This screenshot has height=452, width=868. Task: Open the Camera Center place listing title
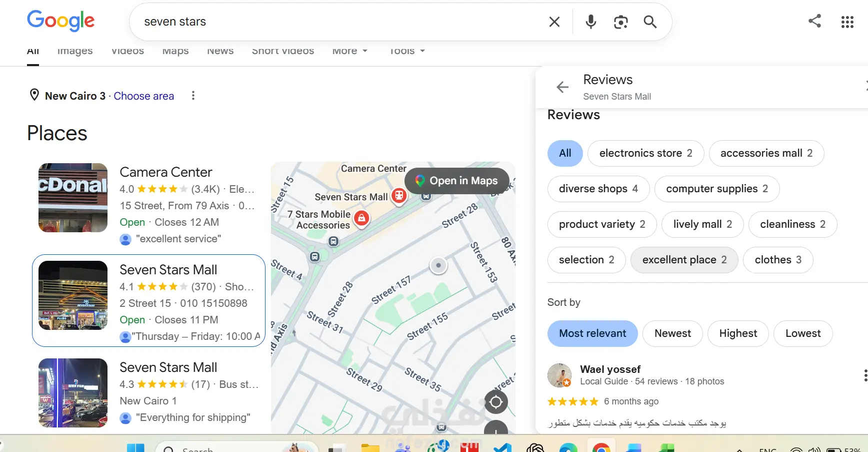tap(166, 172)
